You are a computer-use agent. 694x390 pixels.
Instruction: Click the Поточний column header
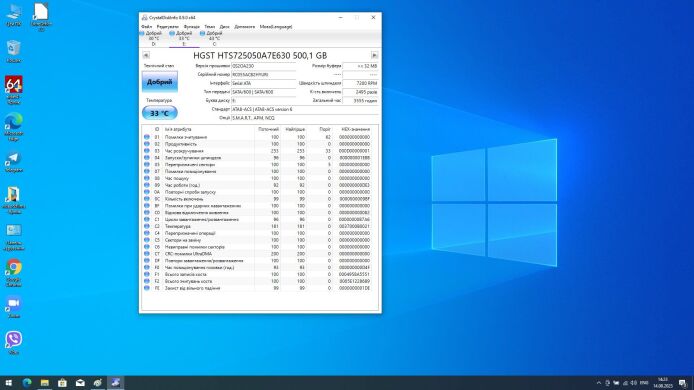[x=268, y=129]
